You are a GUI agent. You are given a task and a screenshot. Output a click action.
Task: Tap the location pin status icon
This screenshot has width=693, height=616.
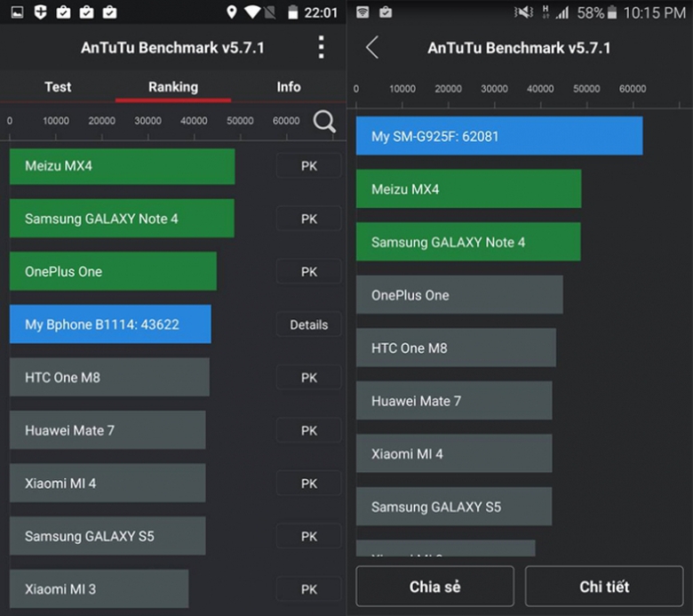(x=232, y=12)
